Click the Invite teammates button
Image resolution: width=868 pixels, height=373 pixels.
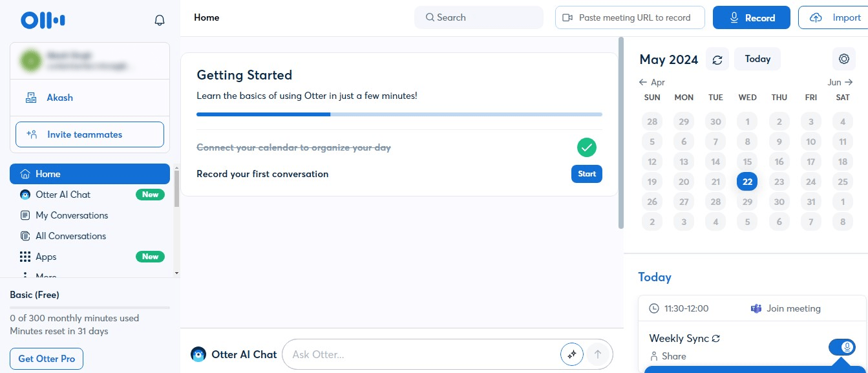point(89,134)
